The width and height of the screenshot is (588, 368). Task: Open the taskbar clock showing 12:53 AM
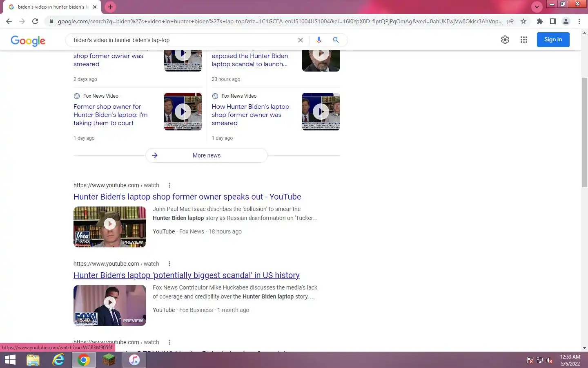click(570, 360)
